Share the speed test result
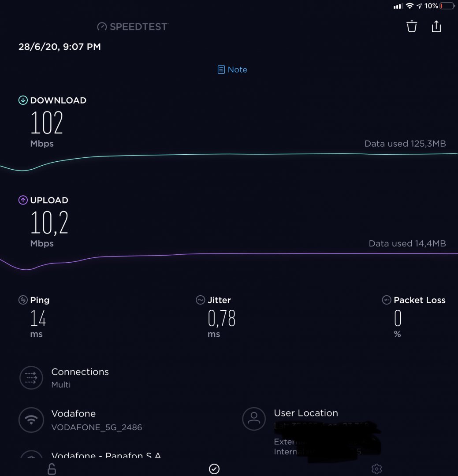The width and height of the screenshot is (458, 476). (x=436, y=26)
